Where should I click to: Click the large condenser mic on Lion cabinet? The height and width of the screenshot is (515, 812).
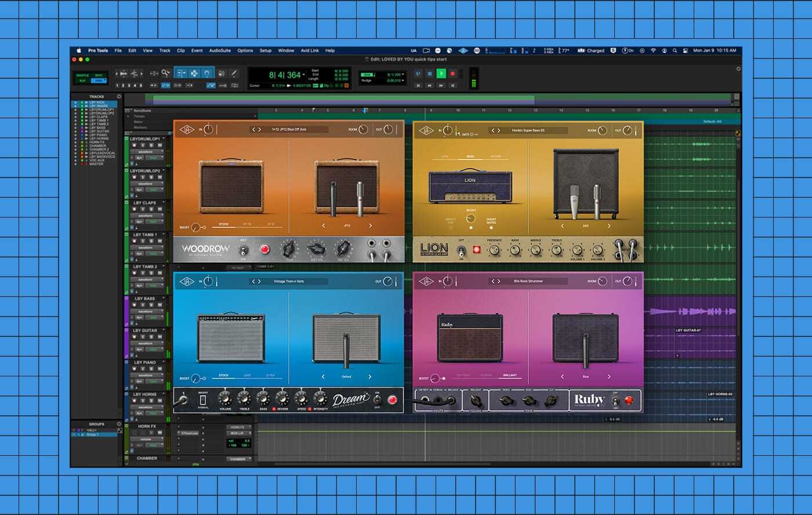click(574, 201)
